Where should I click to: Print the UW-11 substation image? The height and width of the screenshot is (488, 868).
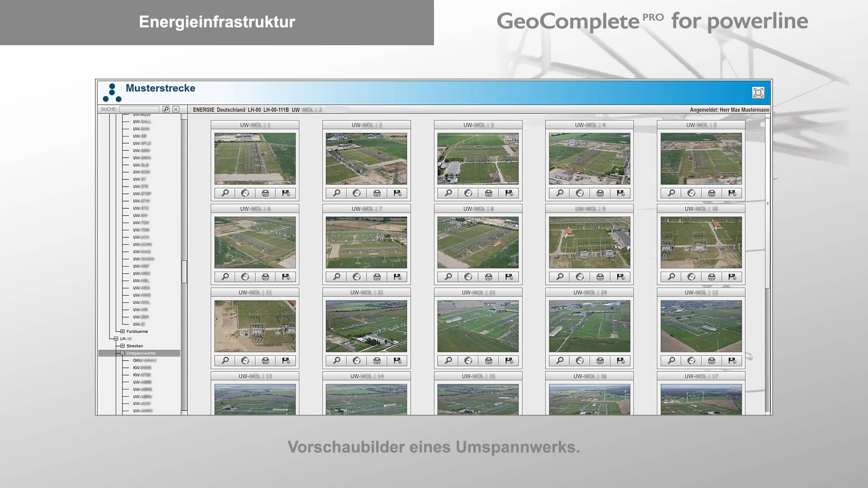264,361
